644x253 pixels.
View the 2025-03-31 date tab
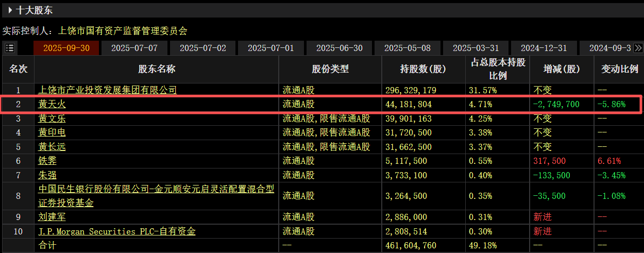(x=476, y=48)
